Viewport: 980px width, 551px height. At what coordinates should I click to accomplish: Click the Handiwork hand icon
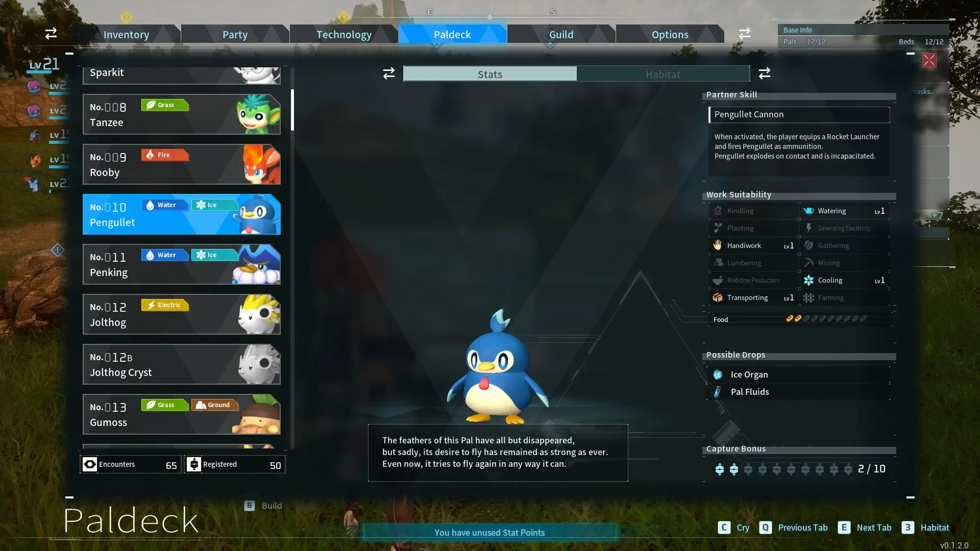click(718, 245)
